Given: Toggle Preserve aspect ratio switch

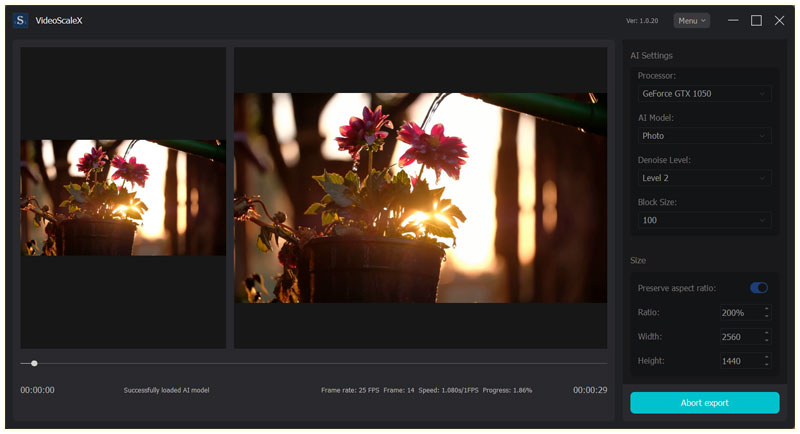Looking at the screenshot, I should click(759, 288).
